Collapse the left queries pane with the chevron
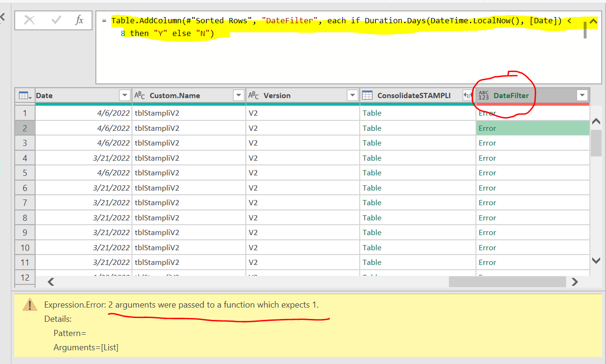 pyautogui.click(x=2, y=18)
